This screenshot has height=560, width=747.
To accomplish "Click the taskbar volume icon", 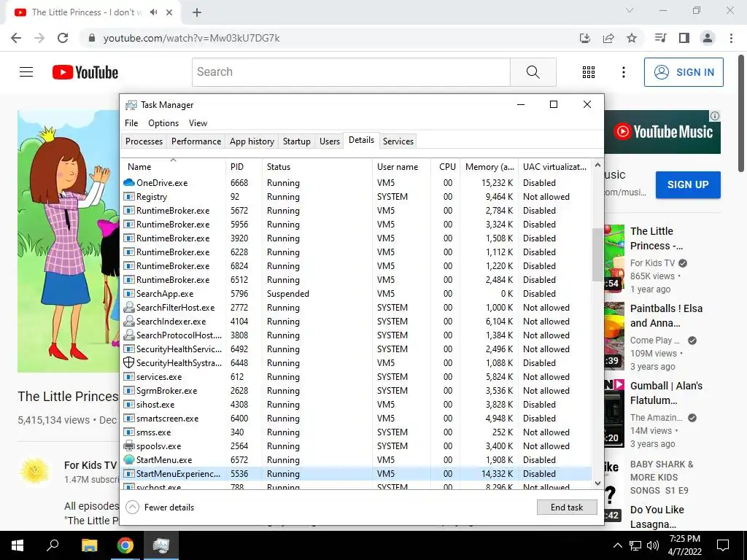I will [653, 545].
